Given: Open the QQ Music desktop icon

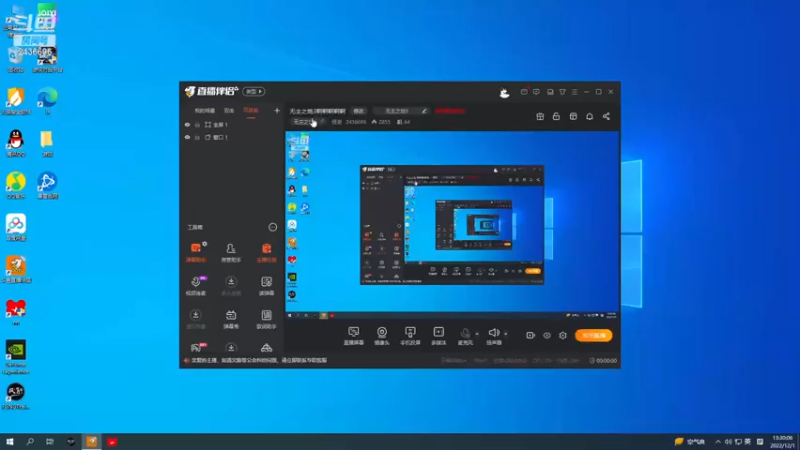Looking at the screenshot, I should click(x=16, y=185).
